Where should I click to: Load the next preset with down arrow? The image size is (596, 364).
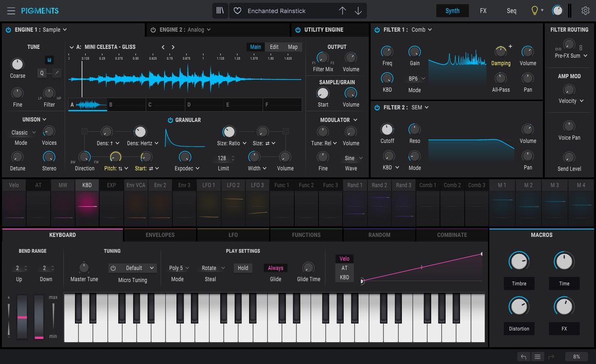358,11
